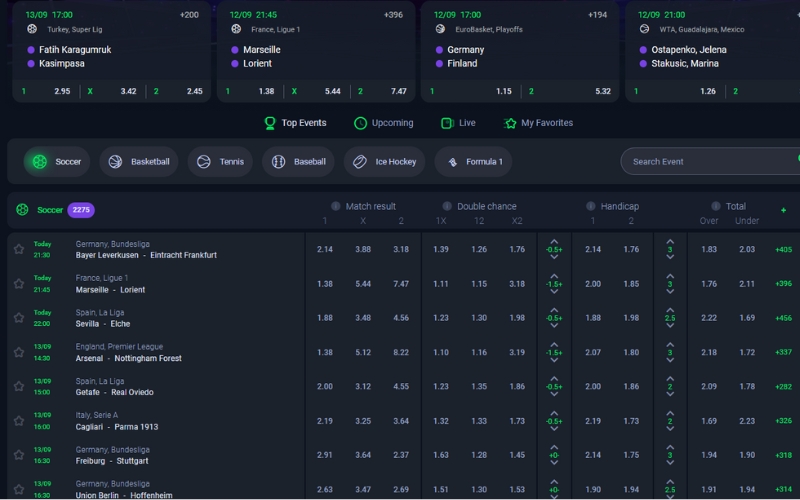Click info icon next to Double chance
800x500 pixels.
(447, 206)
